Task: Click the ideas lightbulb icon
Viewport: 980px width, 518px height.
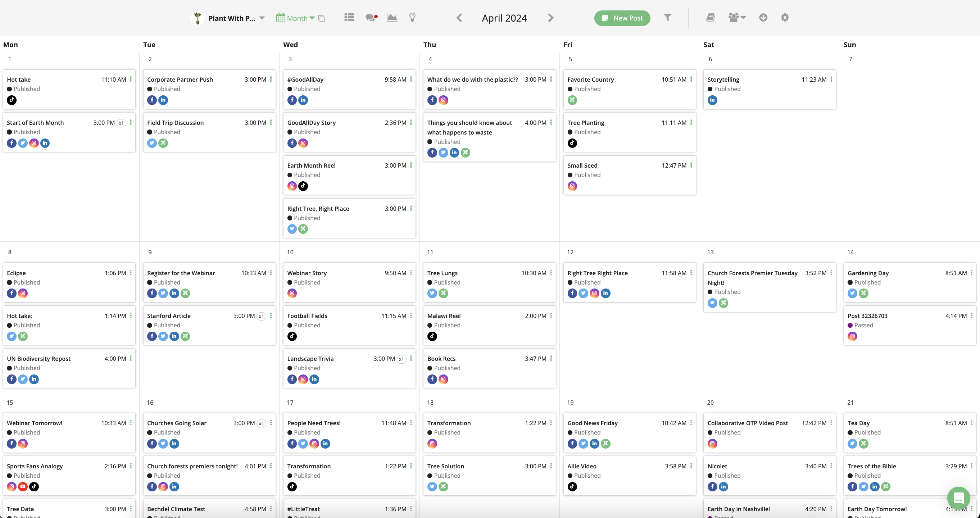Action: pos(412,18)
